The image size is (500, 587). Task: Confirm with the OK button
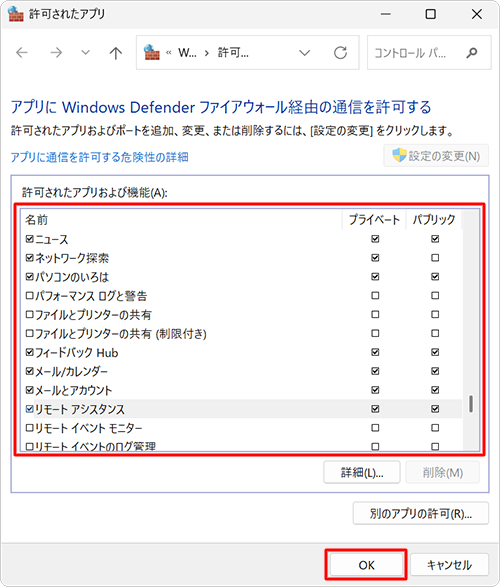click(x=366, y=565)
